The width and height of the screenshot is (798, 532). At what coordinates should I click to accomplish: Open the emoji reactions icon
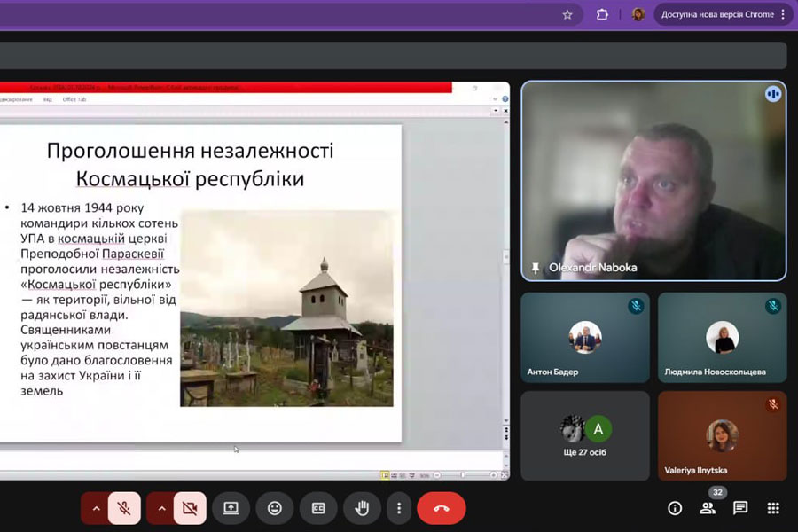pyautogui.click(x=275, y=508)
